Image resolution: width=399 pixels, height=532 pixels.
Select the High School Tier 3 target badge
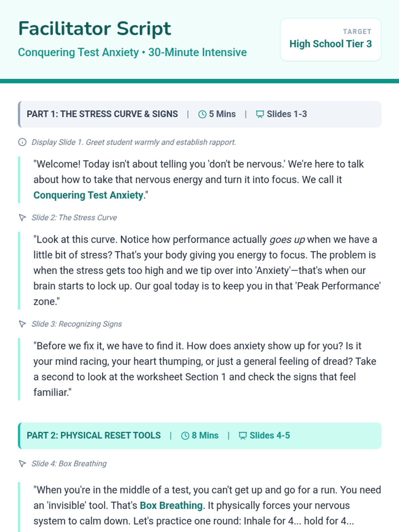coord(331,40)
